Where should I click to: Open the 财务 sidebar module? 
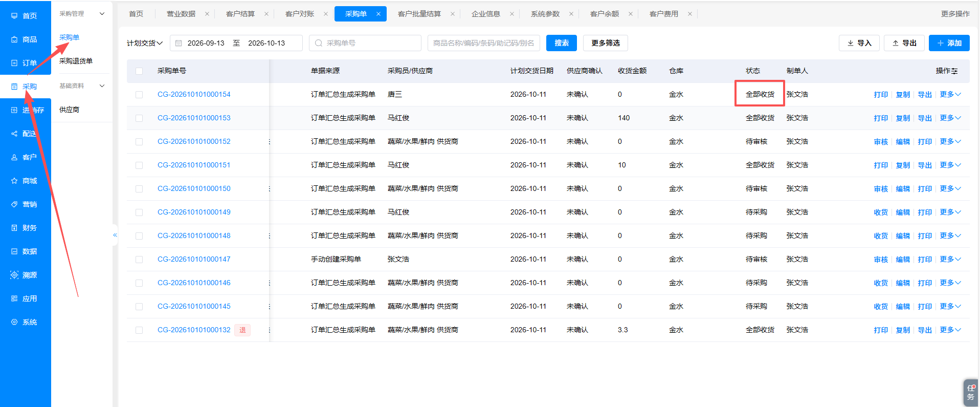click(25, 228)
